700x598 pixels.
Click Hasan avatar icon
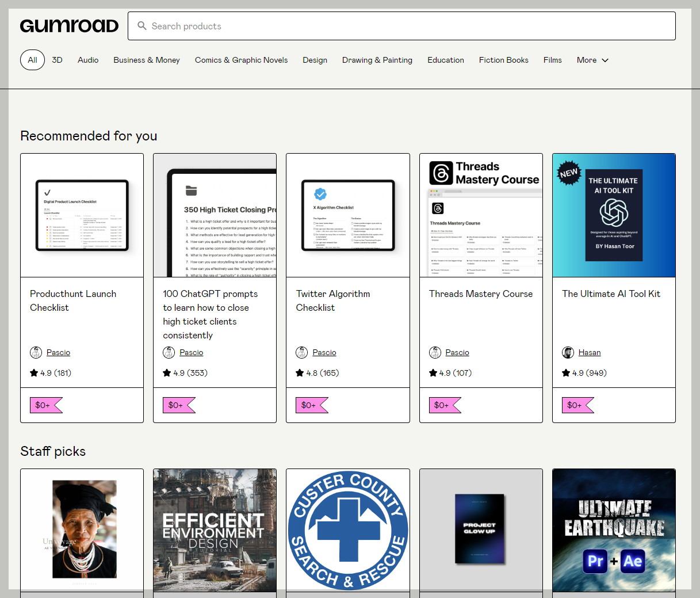pos(568,352)
